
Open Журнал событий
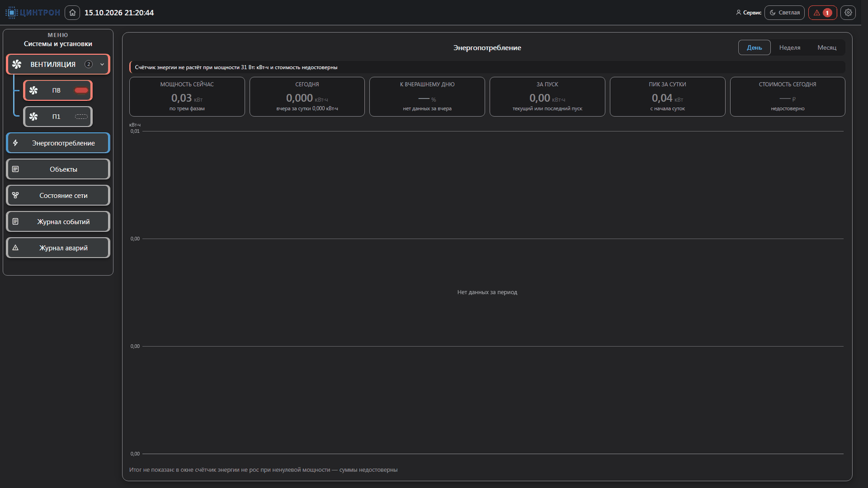[58, 221]
